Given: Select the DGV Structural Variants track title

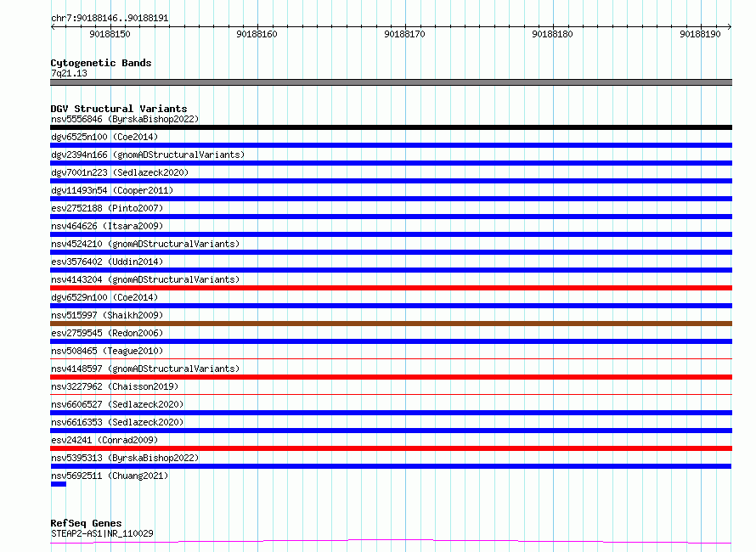Looking at the screenshot, I should tap(119, 109).
